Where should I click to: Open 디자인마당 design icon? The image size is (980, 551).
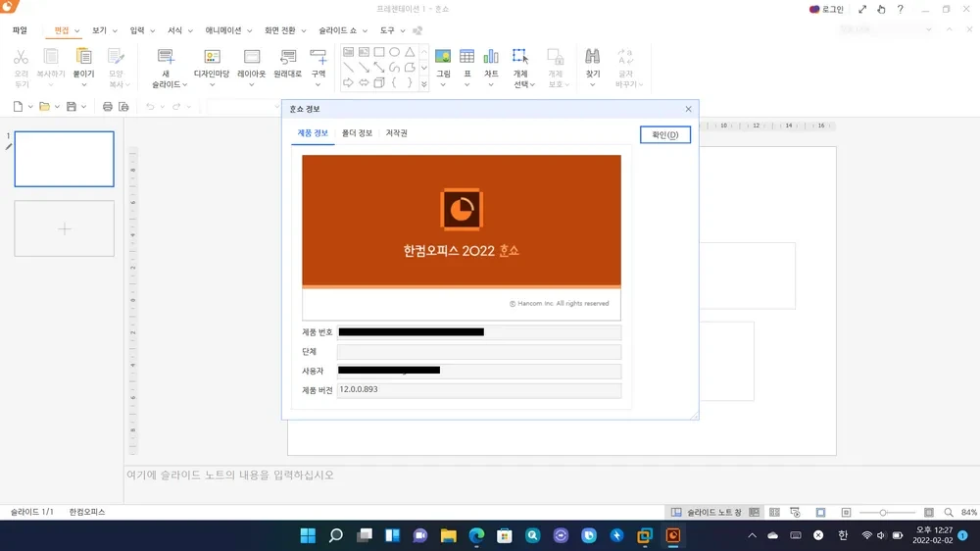tap(212, 56)
